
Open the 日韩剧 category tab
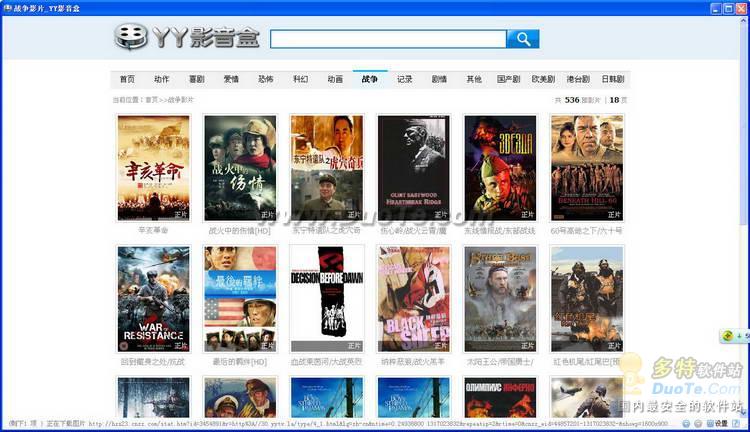pyautogui.click(x=612, y=79)
